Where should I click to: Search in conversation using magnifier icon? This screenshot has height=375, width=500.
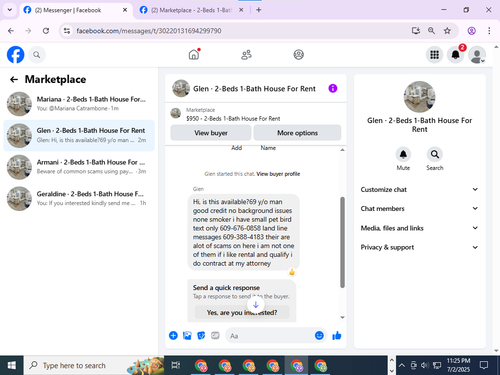pos(435,154)
